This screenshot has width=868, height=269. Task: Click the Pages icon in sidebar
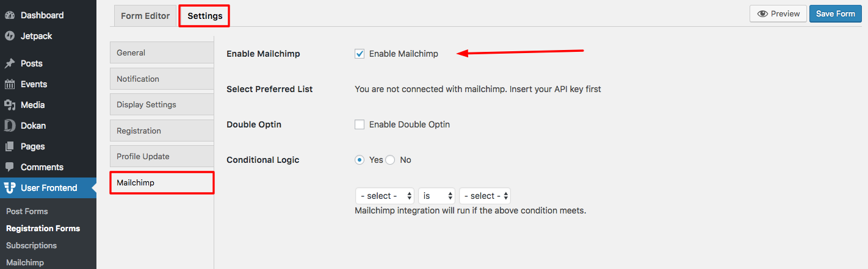point(10,146)
